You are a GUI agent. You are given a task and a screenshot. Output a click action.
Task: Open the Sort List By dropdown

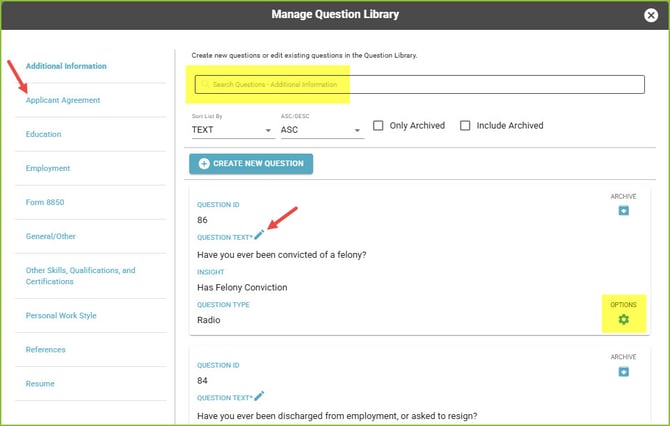click(231, 130)
